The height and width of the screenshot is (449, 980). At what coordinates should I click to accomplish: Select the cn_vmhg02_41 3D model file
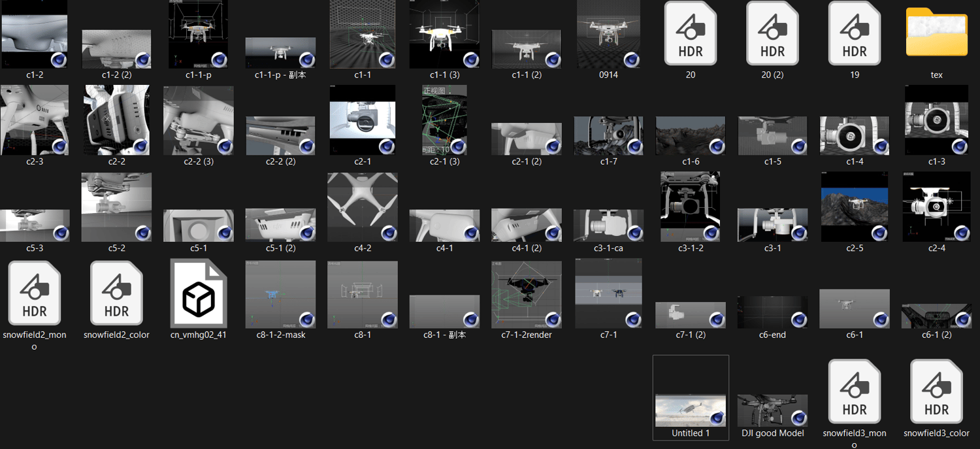click(x=199, y=293)
